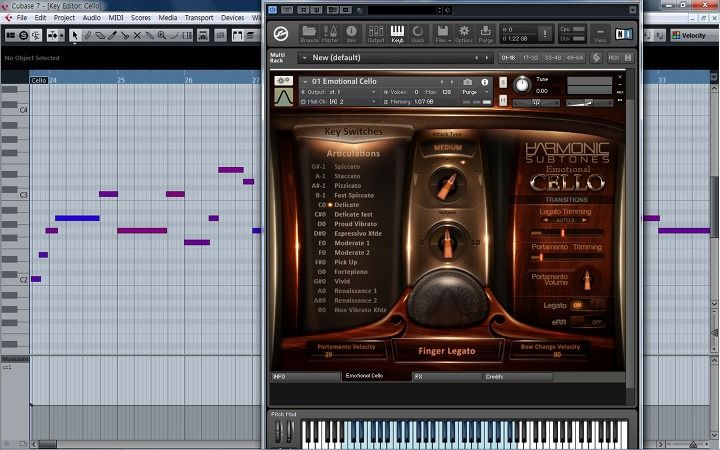The image size is (720, 450).
Task: Click the instrument snapshot camera icon
Action: [467, 82]
